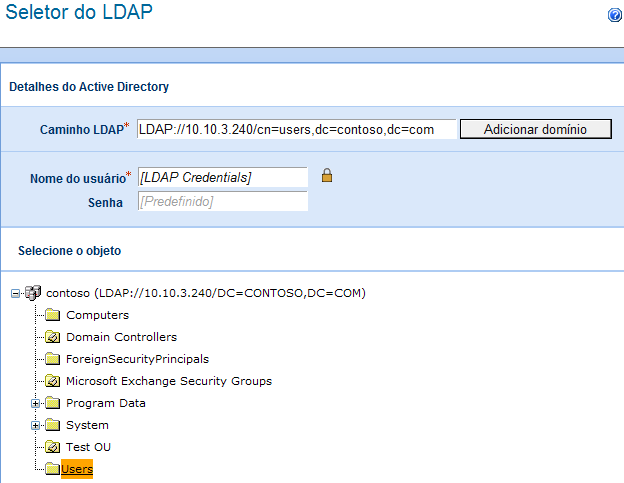Viewport: 624px width, 483px height.
Task: Select the Test OU entry
Action: pos(88,447)
